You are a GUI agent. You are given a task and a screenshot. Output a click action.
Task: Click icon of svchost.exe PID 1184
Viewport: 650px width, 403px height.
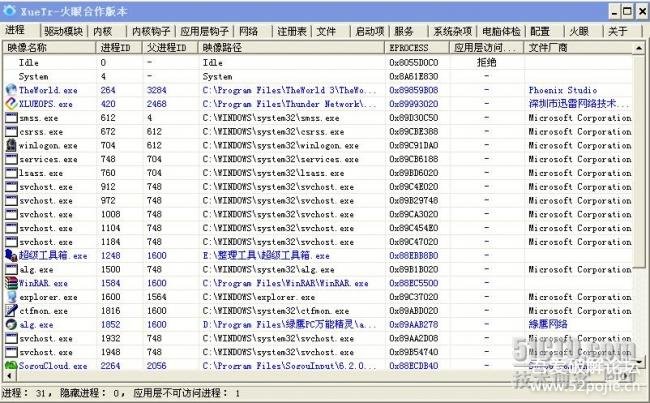pyautogui.click(x=11, y=242)
